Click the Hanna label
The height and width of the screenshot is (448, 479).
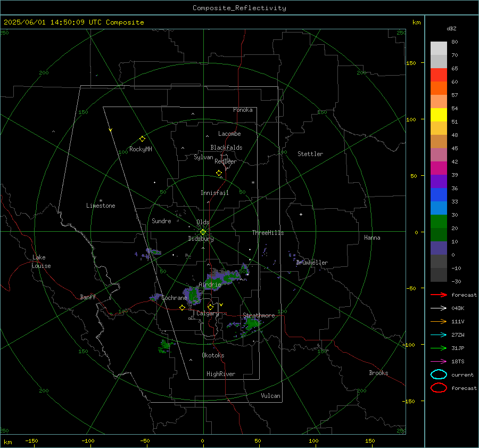click(372, 238)
